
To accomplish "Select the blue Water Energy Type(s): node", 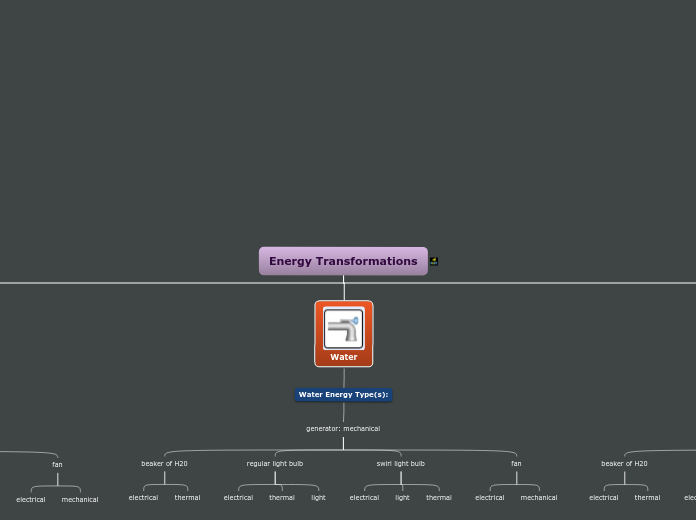I will click(343, 394).
